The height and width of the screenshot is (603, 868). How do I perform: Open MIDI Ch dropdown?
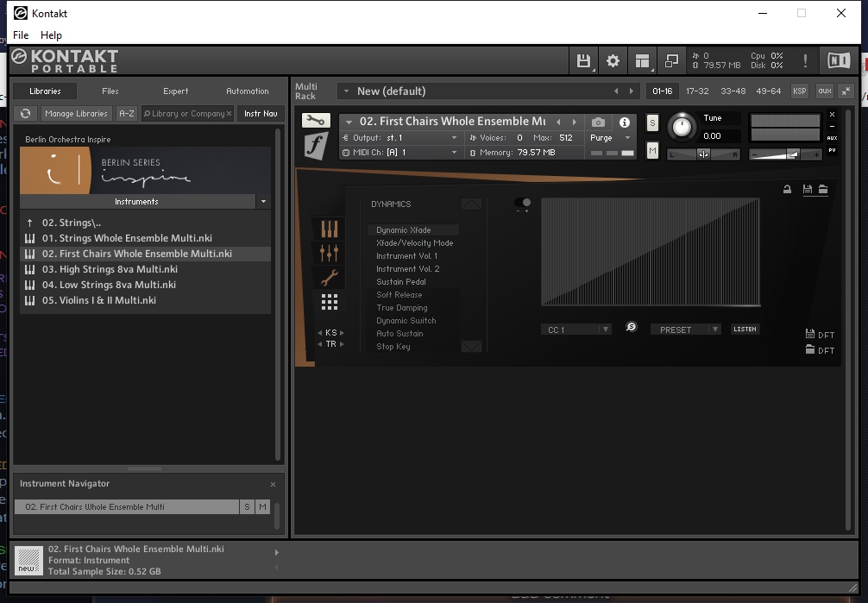[454, 153]
